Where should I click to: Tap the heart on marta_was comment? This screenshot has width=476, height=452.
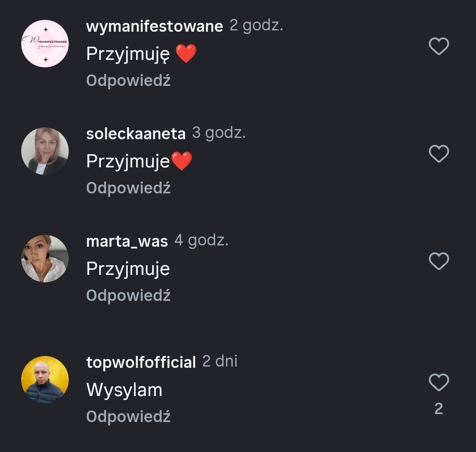tap(439, 261)
